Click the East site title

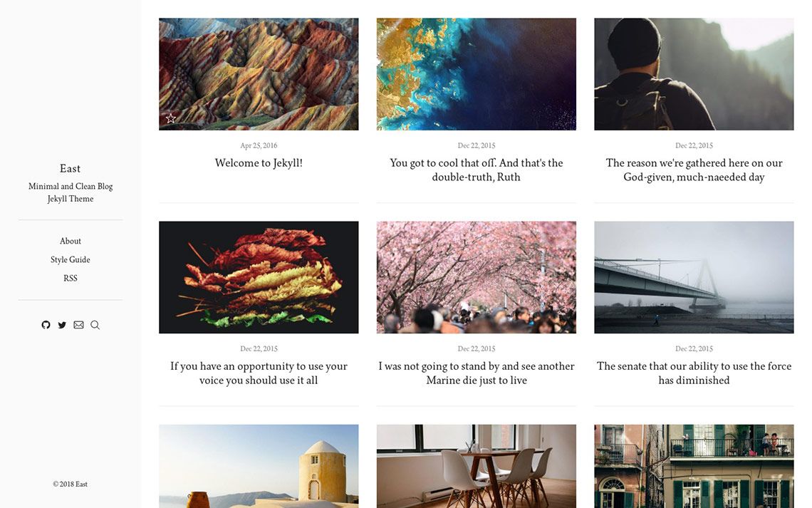tap(70, 168)
